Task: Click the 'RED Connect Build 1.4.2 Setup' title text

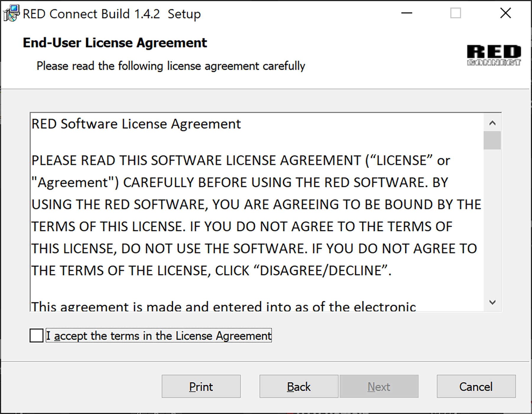Action: pyautogui.click(x=112, y=14)
